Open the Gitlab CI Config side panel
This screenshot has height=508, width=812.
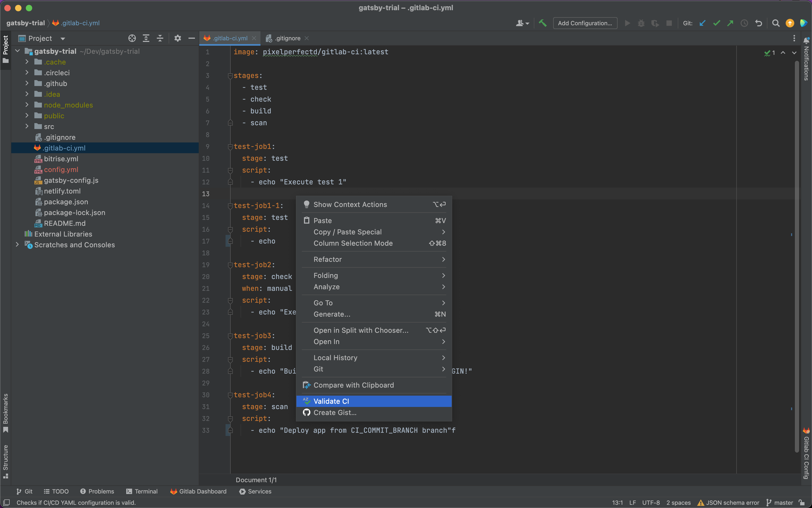click(806, 453)
